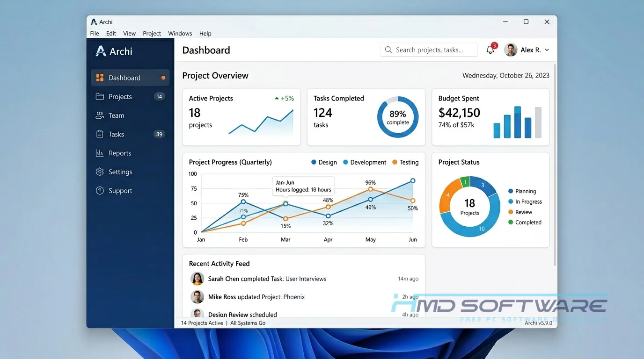Click the Active Projects sparkline chart
This screenshot has width=644, height=359.
(x=261, y=122)
